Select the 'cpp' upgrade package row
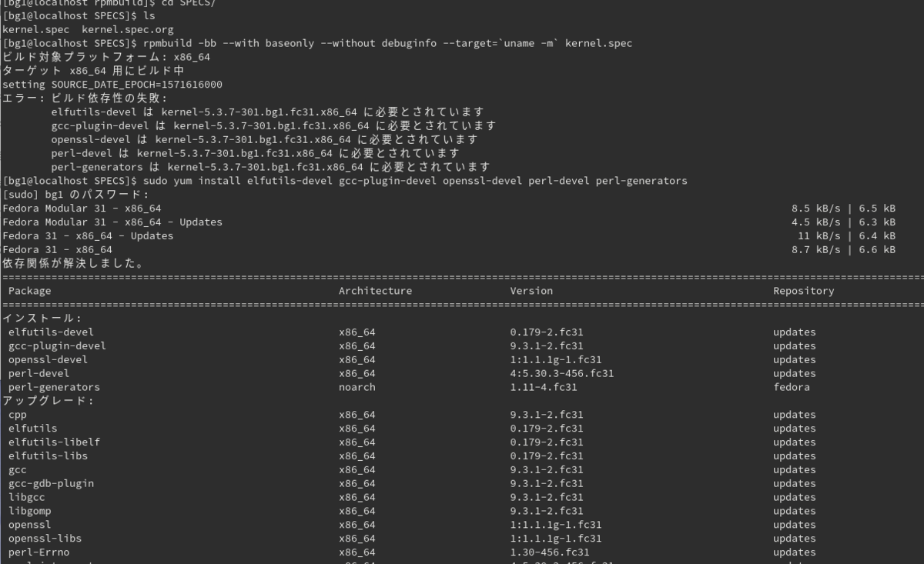924x564 pixels. [17, 415]
